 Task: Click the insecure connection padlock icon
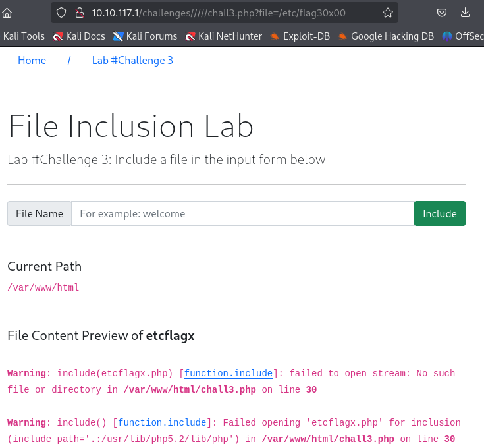[x=80, y=13]
